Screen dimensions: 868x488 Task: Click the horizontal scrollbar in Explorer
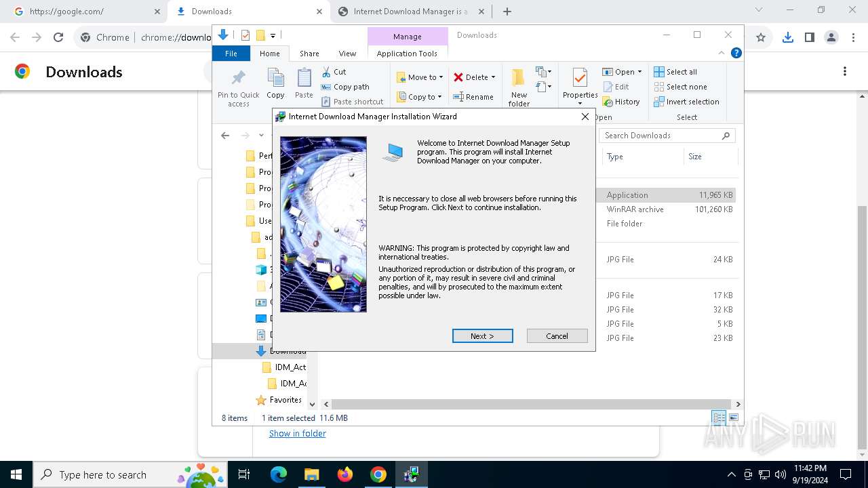(x=532, y=404)
